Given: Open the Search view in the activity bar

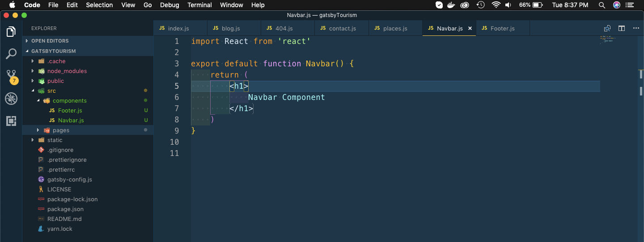Looking at the screenshot, I should pyautogui.click(x=11, y=54).
